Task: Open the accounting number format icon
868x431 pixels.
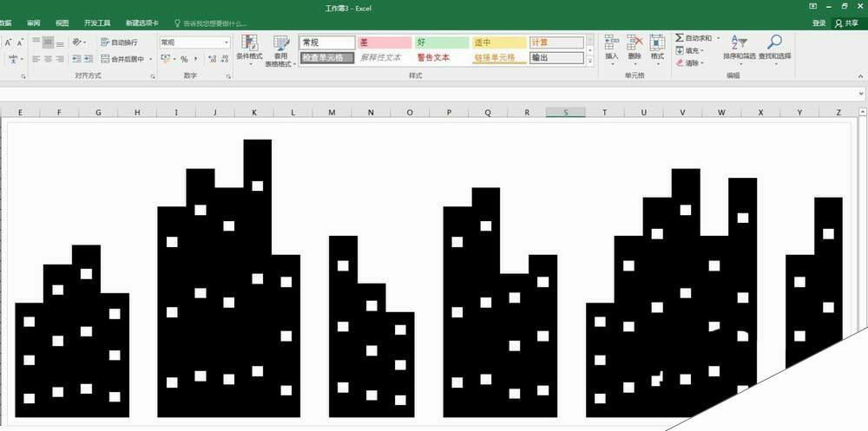Action: pyautogui.click(x=165, y=59)
